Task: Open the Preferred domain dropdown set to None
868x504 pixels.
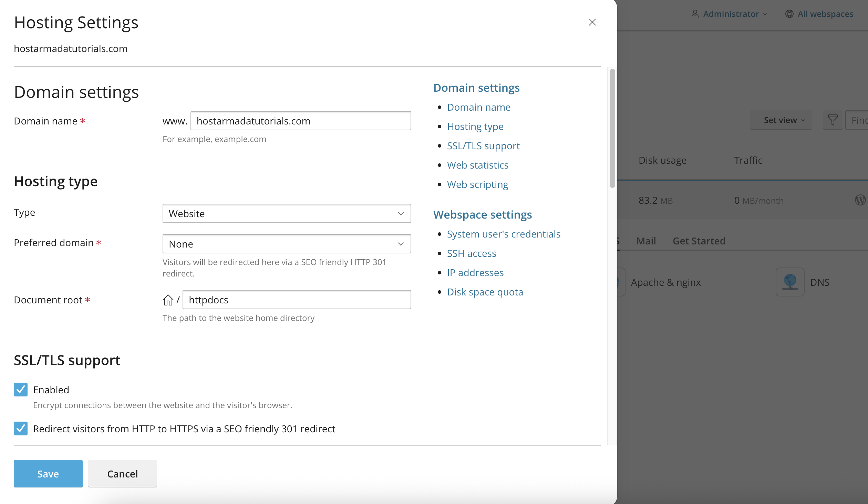Action: 287,244
